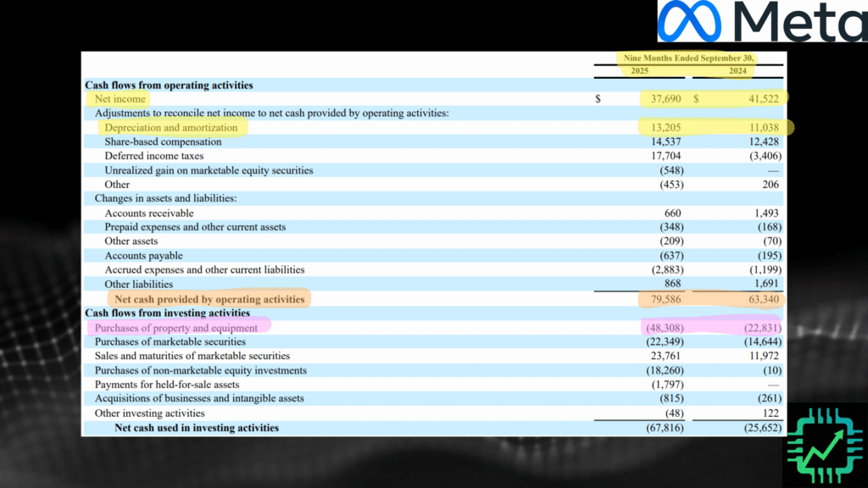The width and height of the screenshot is (868, 488).
Task: Click other liabilities value 1,691
Action: [766, 283]
